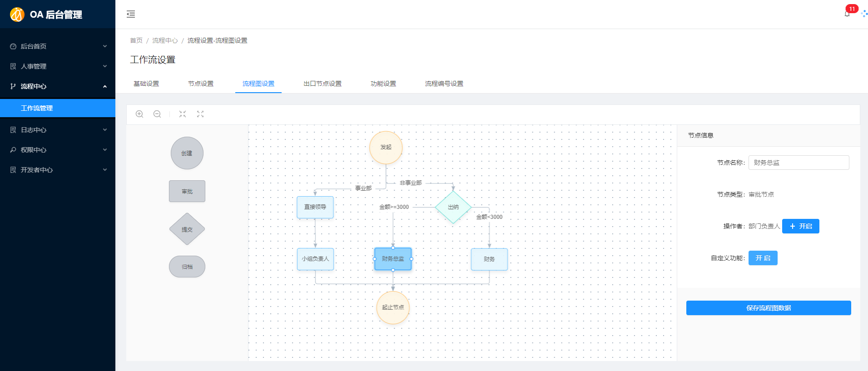Open notifications bell with 11 badge
The image size is (868, 371).
click(x=847, y=14)
